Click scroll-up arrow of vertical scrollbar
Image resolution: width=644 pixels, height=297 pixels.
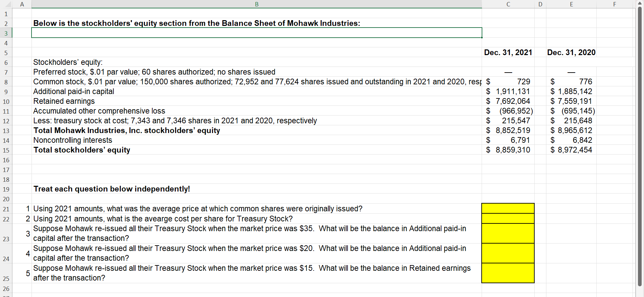(640, 3)
